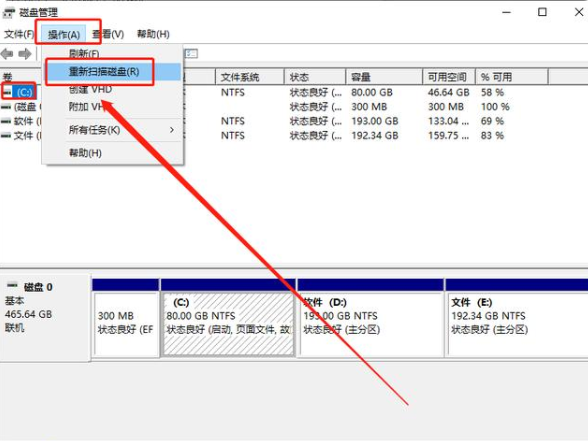This screenshot has width=588, height=441.
Task: Click the Disk Management title bar icon
Action: [x=9, y=13]
